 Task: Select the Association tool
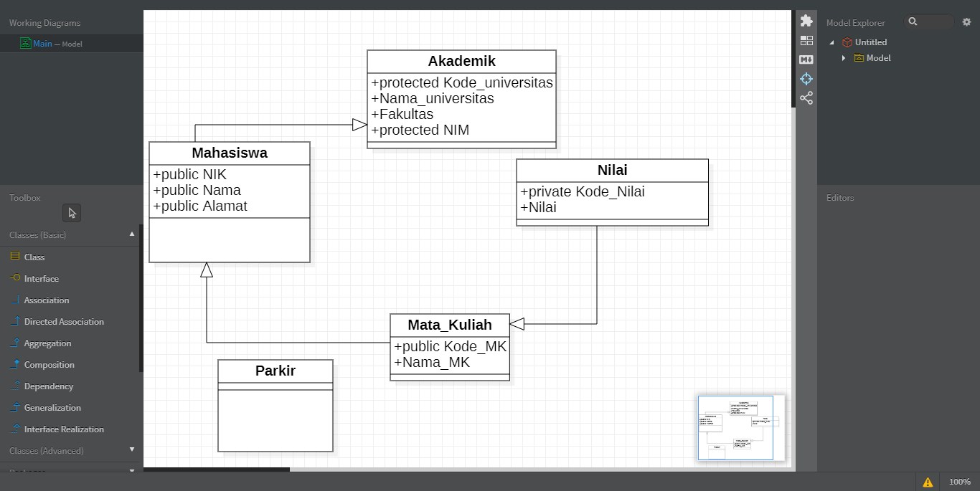44,300
